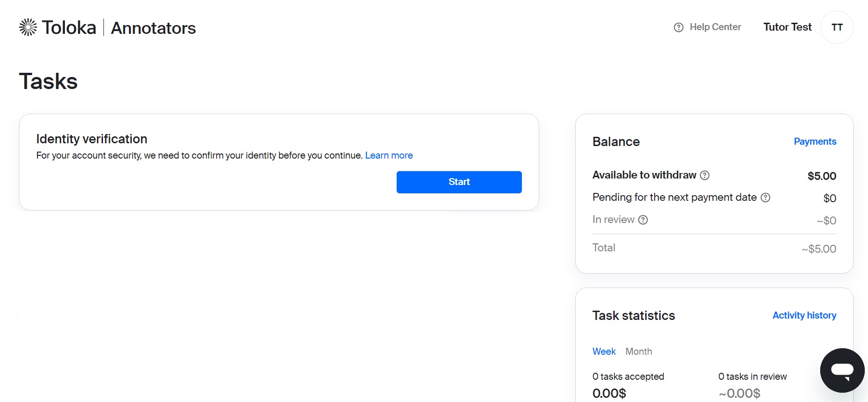Screen dimensions: 868x402
Task: Click the Toloka starburst logo icon
Action: coord(28,27)
